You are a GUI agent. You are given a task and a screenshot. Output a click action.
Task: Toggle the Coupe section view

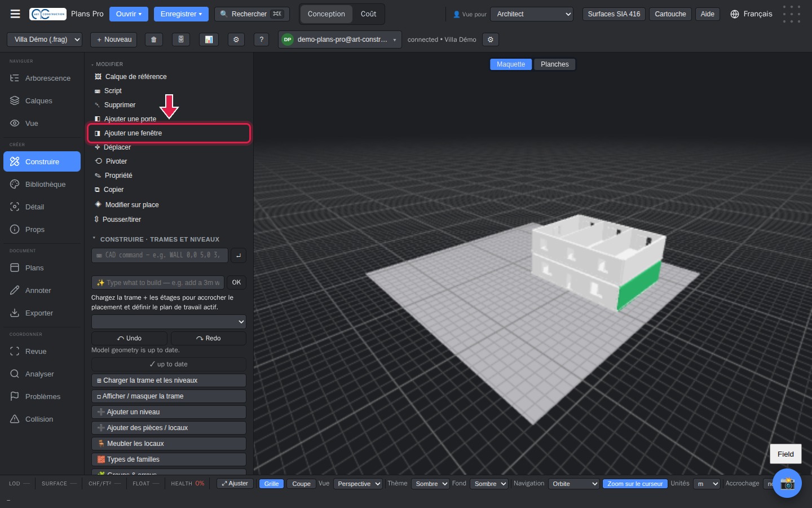tap(301, 484)
